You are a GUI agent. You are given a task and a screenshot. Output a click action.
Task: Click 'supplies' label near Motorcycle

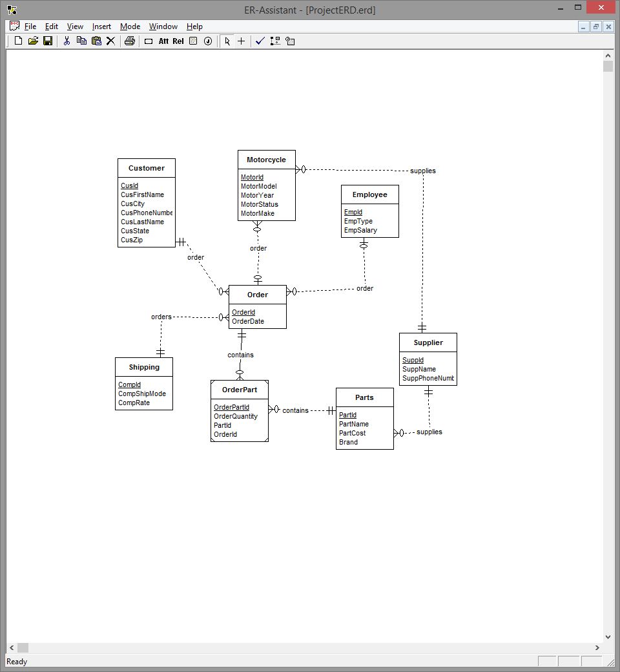(423, 171)
